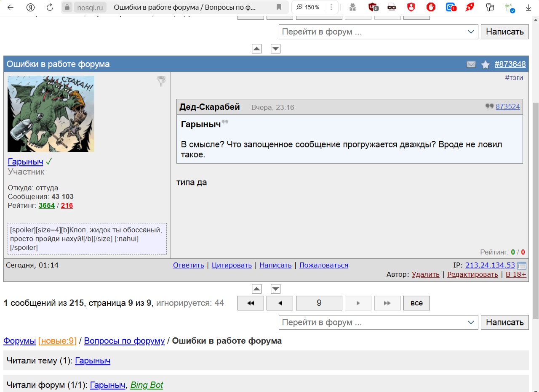Open Гарыныч in the 'Читали тему' row
Image resolution: width=539 pixels, height=392 pixels.
tap(93, 360)
